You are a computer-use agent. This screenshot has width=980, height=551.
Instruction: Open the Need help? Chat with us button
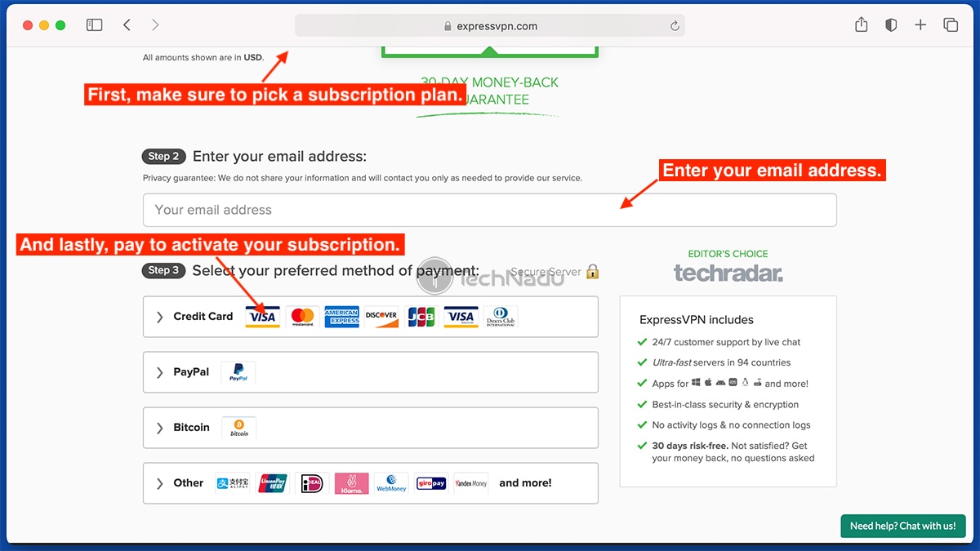[x=903, y=527]
